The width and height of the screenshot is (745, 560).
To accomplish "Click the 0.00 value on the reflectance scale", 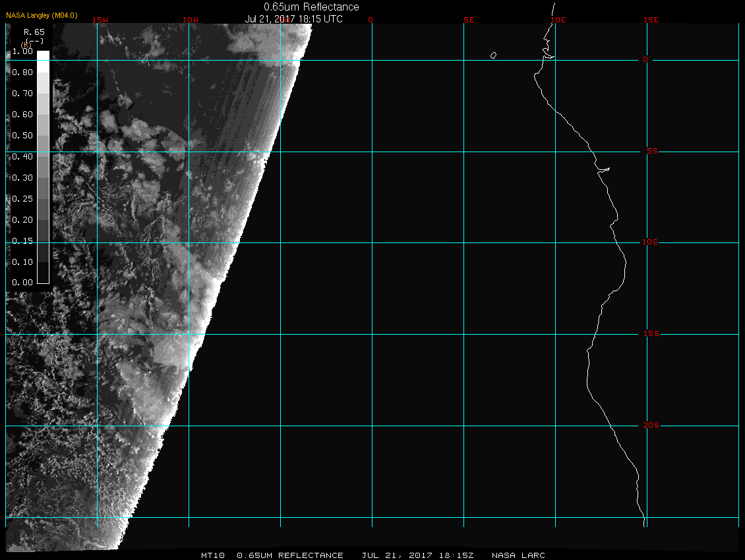I will click(x=22, y=283).
